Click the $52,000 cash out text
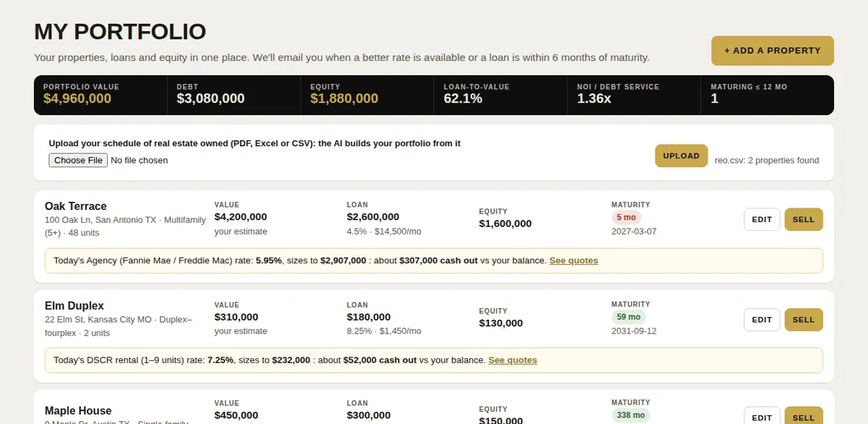The image size is (868, 424). coord(380,360)
